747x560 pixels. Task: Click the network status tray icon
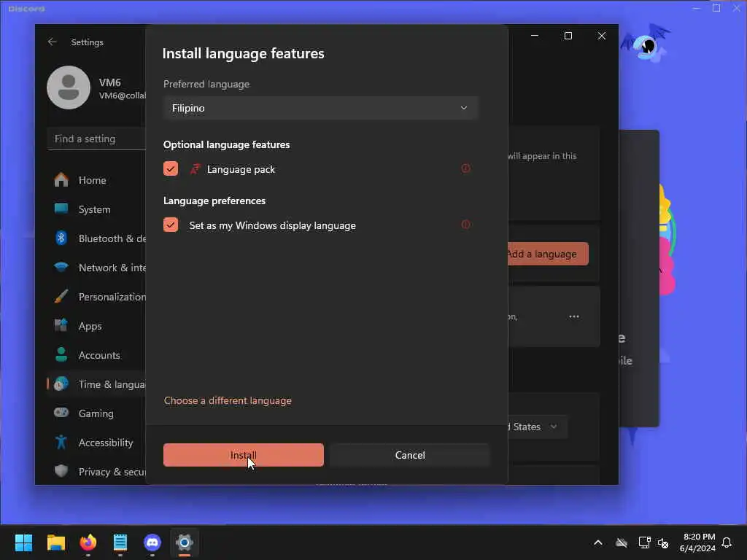(x=644, y=542)
